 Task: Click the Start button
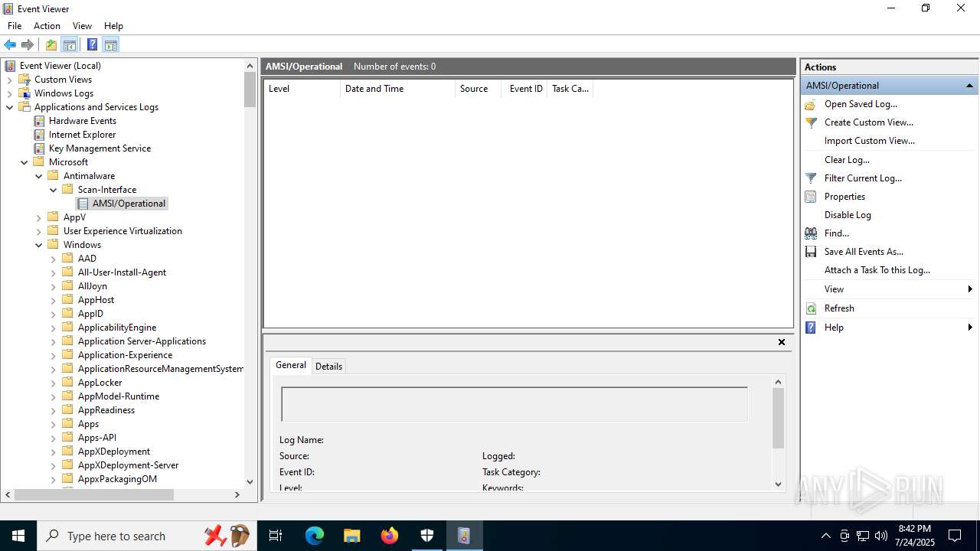18,536
